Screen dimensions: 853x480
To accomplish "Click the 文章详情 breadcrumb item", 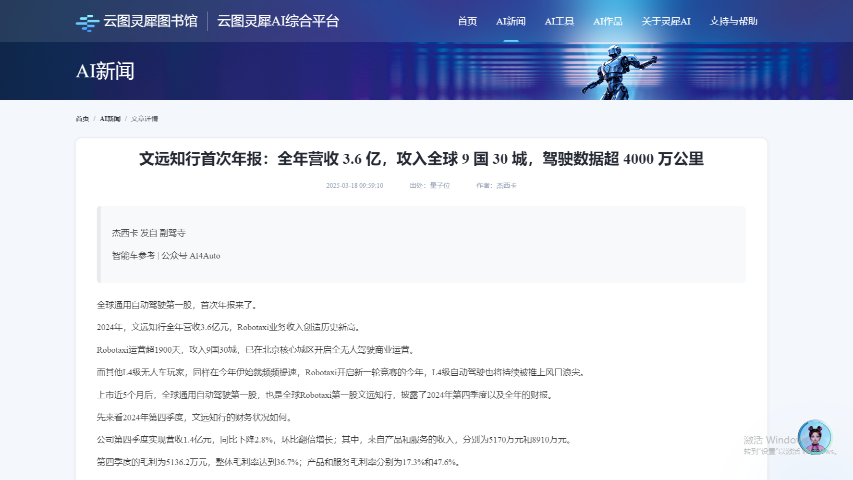I will click(x=144, y=119).
